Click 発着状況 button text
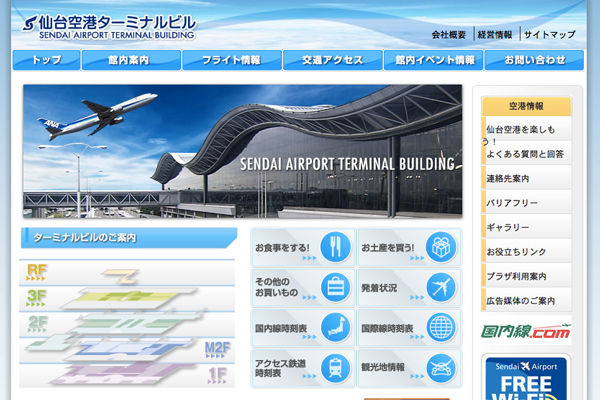Screen dimensions: 600x400 click(379, 288)
